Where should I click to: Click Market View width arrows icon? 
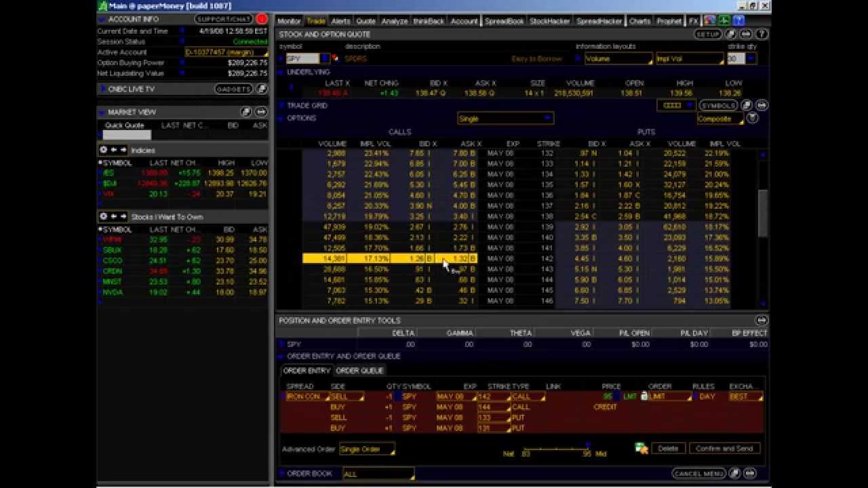261,112
